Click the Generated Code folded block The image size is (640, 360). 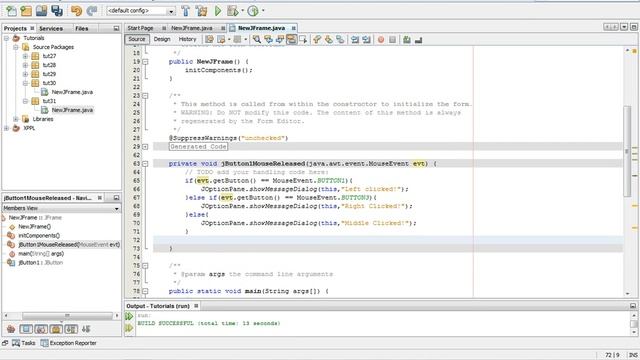click(198, 147)
